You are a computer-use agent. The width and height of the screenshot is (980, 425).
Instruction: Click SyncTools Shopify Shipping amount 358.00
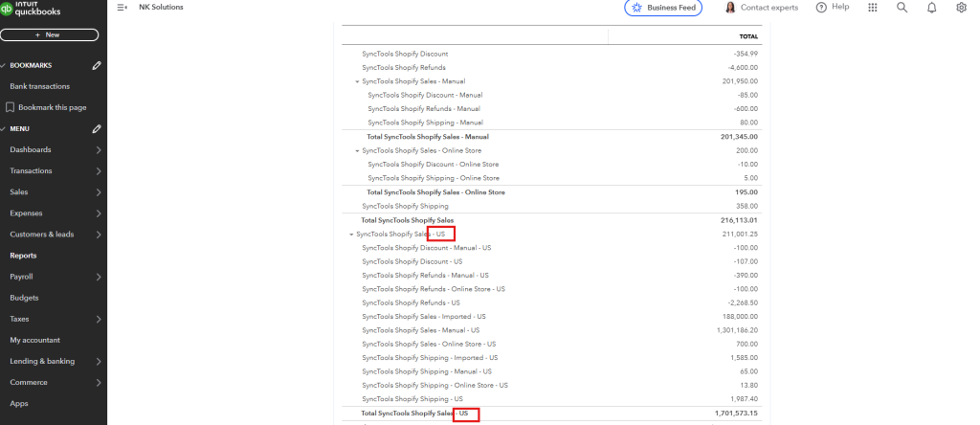pyautogui.click(x=747, y=206)
